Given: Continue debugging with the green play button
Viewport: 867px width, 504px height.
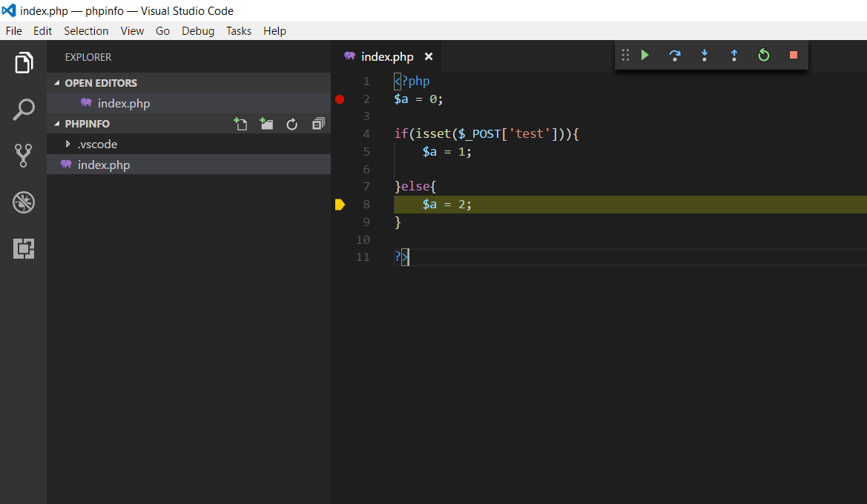Looking at the screenshot, I should [x=645, y=55].
